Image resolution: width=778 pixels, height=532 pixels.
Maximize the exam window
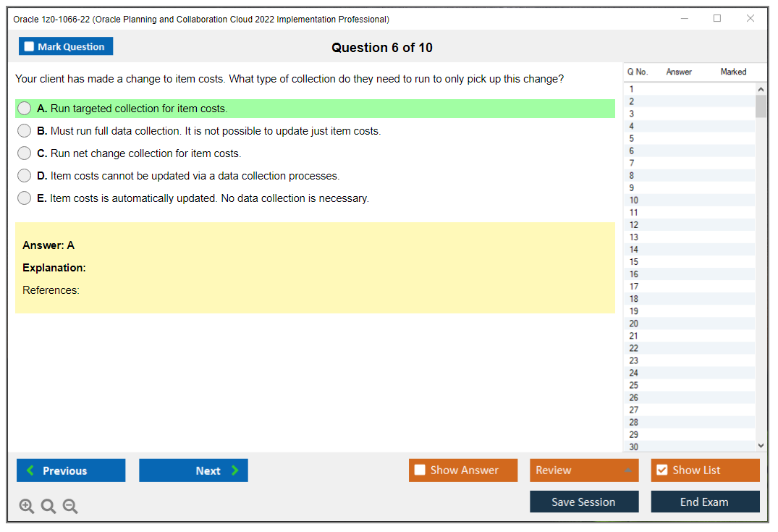[717, 19]
